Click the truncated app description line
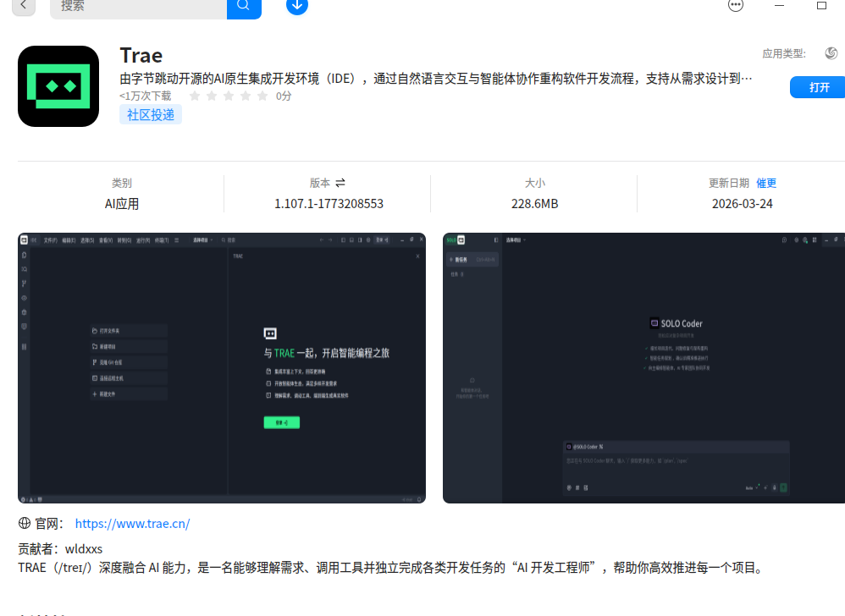Screen dimensions: 845x616 click(436, 79)
